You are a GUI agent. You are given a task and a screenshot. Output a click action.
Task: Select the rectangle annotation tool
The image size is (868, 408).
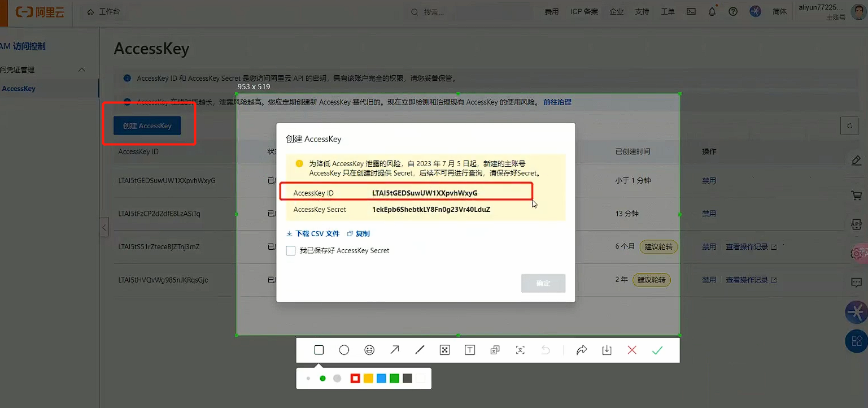pyautogui.click(x=319, y=350)
